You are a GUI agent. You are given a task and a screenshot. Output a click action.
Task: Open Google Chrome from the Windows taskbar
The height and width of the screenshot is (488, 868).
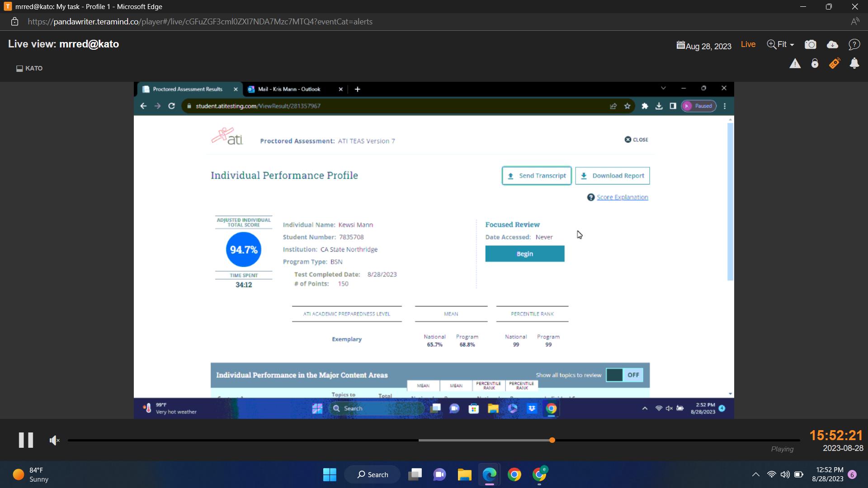514,474
